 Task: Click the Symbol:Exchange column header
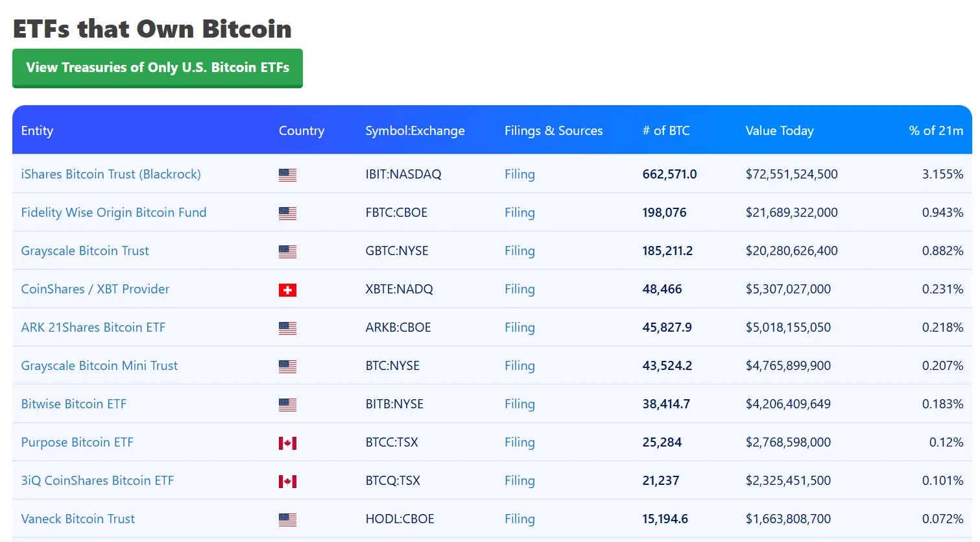pos(415,130)
